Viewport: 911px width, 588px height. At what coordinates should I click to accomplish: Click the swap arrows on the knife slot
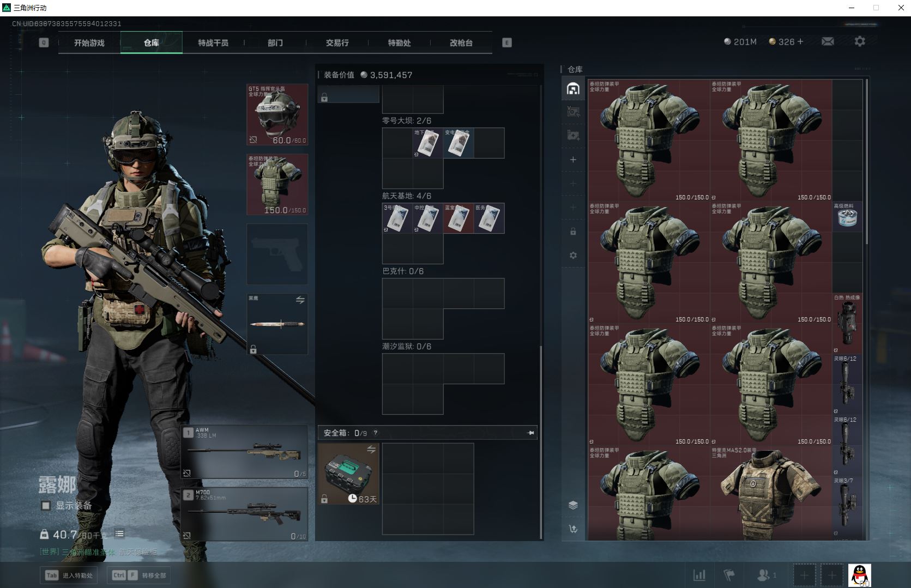[300, 300]
